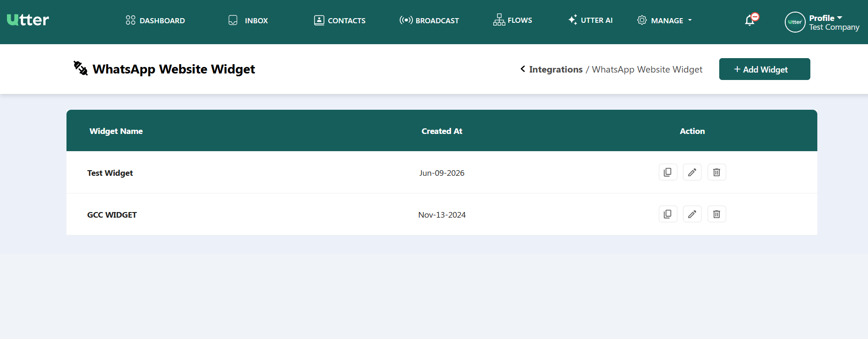This screenshot has width=868, height=339.
Task: Follow the Integrations breadcrumb link
Action: point(556,69)
